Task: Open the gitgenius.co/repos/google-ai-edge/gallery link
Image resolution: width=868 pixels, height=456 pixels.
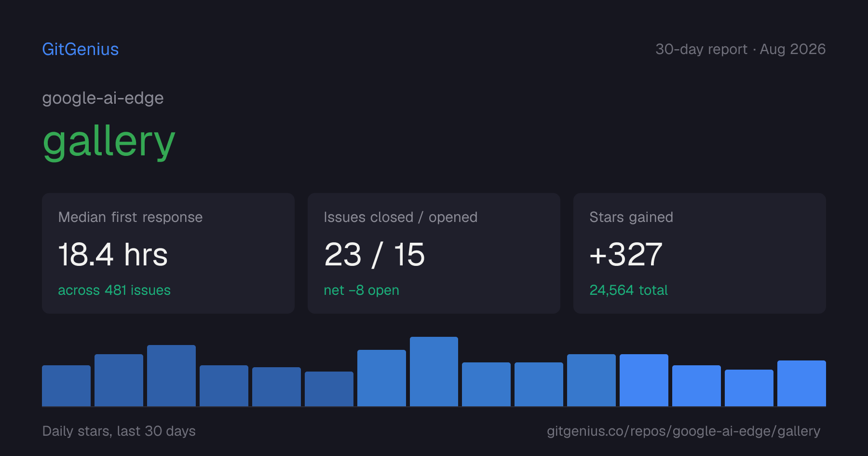Action: [683, 431]
